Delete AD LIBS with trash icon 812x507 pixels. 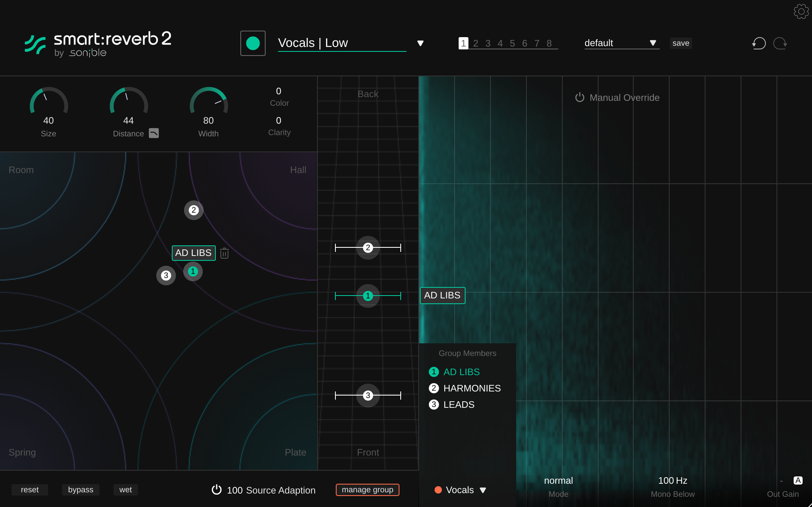(224, 253)
